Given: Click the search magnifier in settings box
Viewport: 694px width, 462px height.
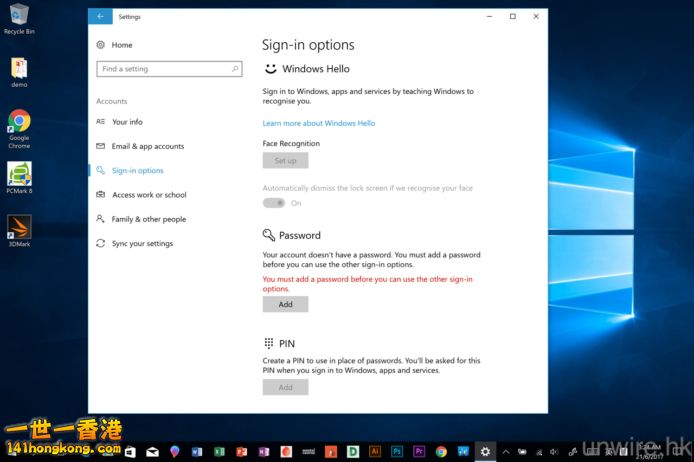Looking at the screenshot, I should point(235,69).
